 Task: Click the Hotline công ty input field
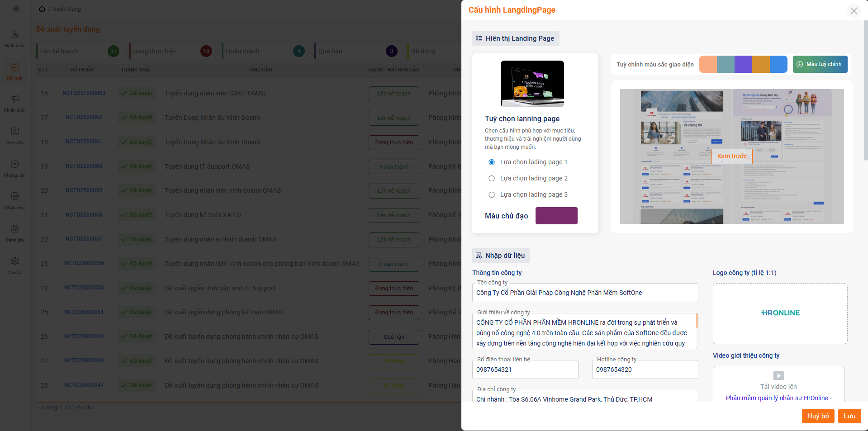pyautogui.click(x=645, y=369)
